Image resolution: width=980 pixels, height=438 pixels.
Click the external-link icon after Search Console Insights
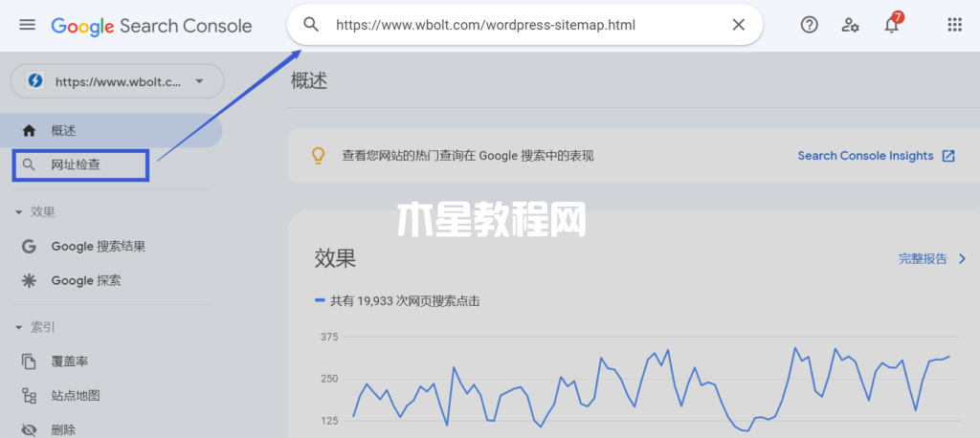pyautogui.click(x=948, y=156)
